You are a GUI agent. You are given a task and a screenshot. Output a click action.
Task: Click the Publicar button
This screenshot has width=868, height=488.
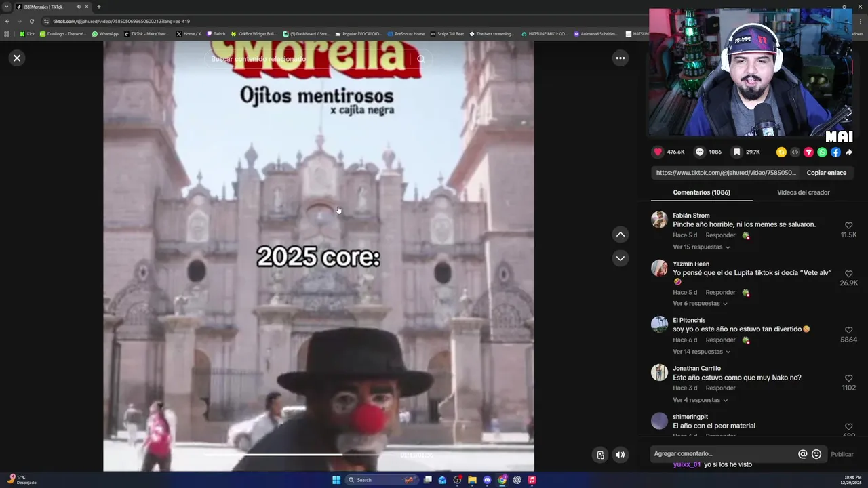tap(842, 454)
